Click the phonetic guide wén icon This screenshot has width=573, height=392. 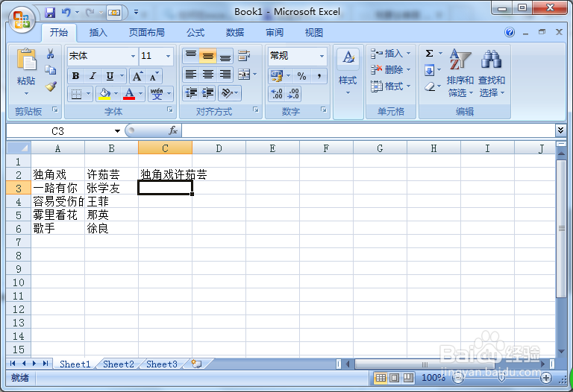[157, 94]
